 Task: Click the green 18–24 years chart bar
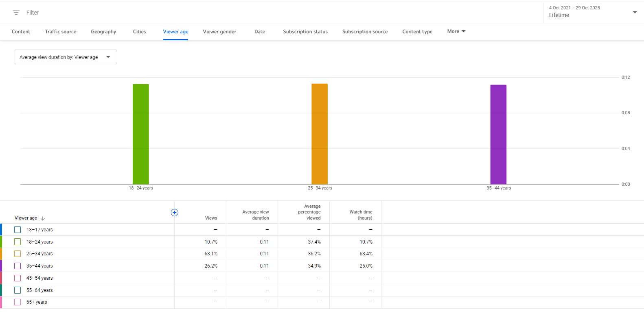coord(141,134)
